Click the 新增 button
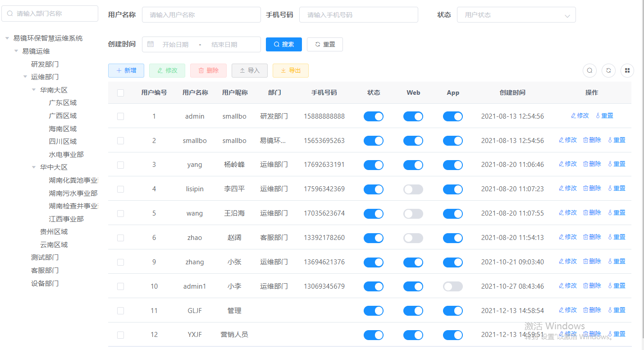The height and width of the screenshot is (350, 644). [126, 70]
